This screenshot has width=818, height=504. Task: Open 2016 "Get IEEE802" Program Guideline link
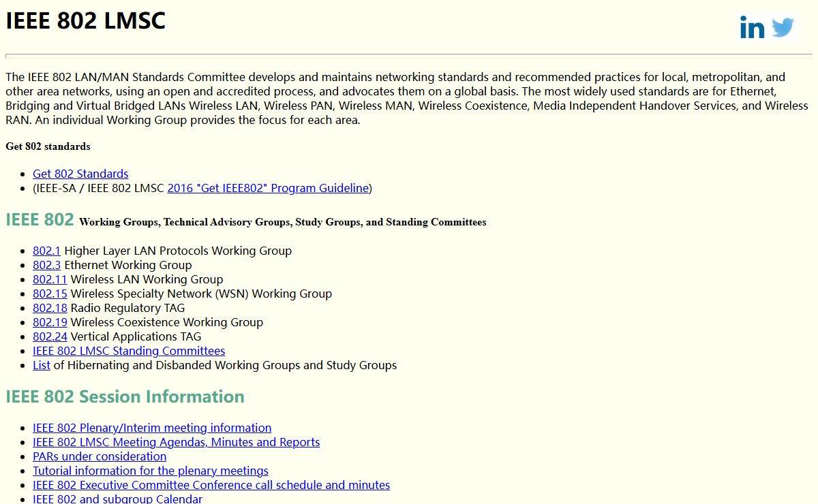point(268,188)
